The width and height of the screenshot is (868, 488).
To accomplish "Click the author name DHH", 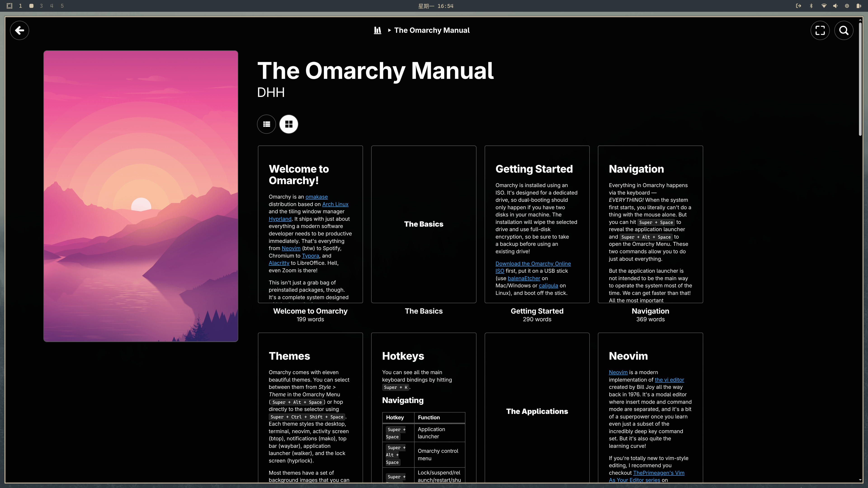I will click(271, 92).
